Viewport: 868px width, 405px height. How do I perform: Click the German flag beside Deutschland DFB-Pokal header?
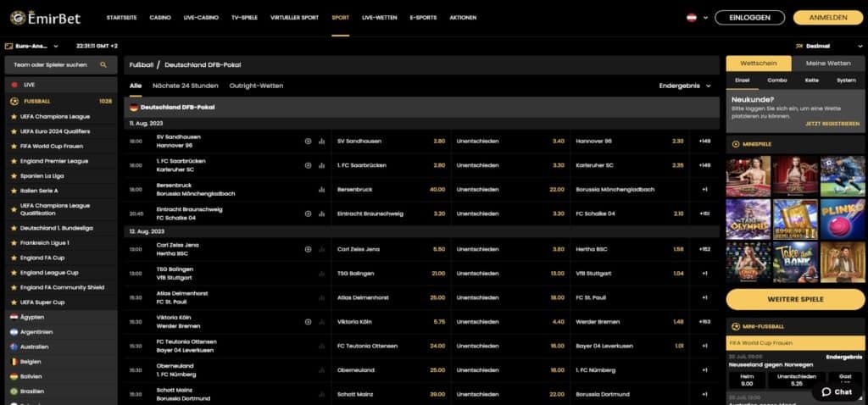point(134,108)
